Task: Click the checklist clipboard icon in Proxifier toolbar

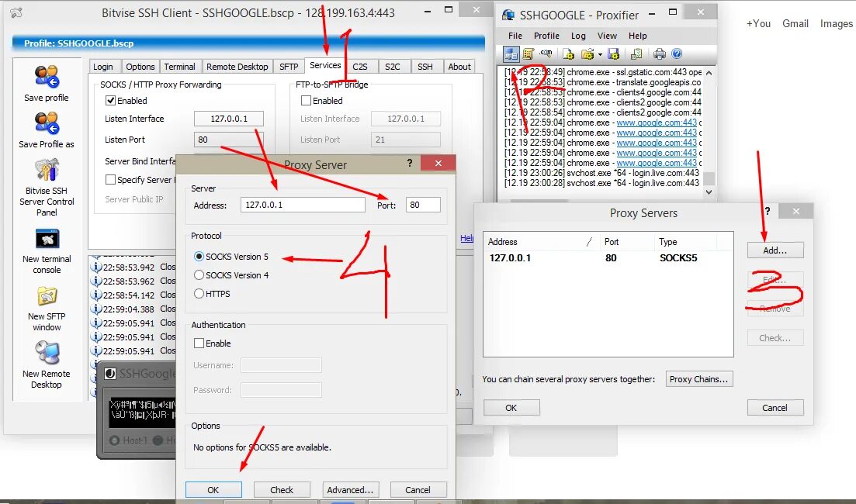Action: (x=636, y=54)
